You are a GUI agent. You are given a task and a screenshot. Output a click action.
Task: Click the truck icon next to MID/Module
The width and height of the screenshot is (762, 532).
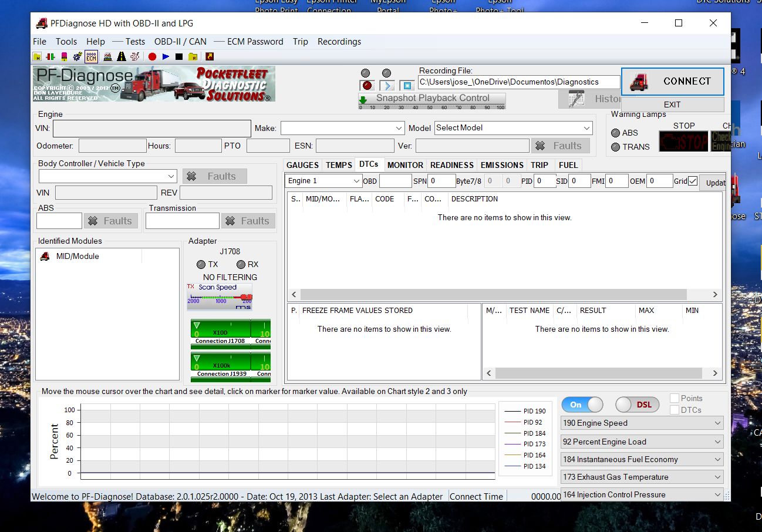click(45, 256)
